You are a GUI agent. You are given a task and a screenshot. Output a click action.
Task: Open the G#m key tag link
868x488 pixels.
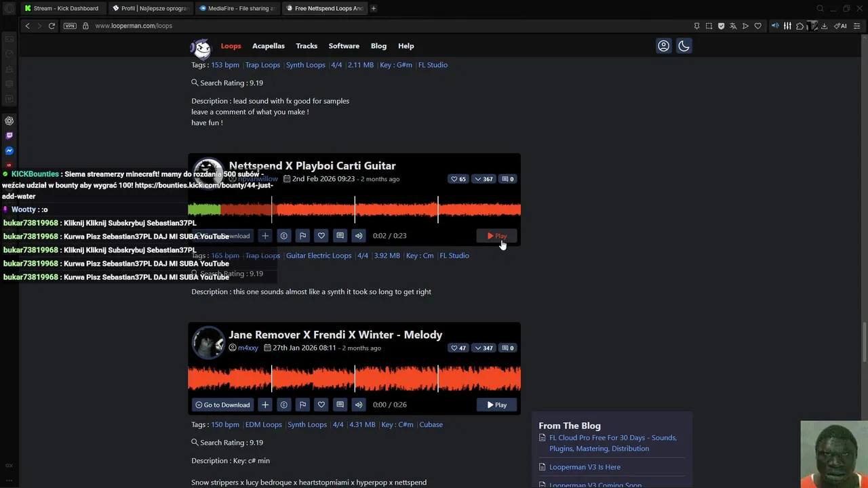coord(396,65)
